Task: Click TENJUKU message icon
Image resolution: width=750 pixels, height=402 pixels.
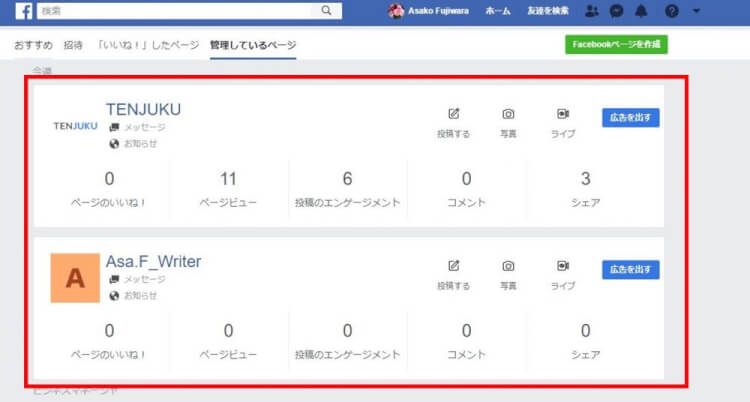Action: point(114,127)
